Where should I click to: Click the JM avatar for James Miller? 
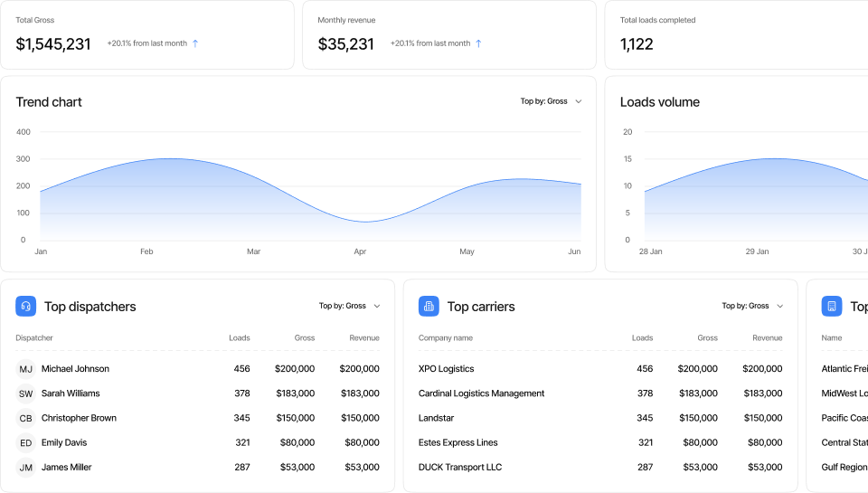(x=26, y=468)
